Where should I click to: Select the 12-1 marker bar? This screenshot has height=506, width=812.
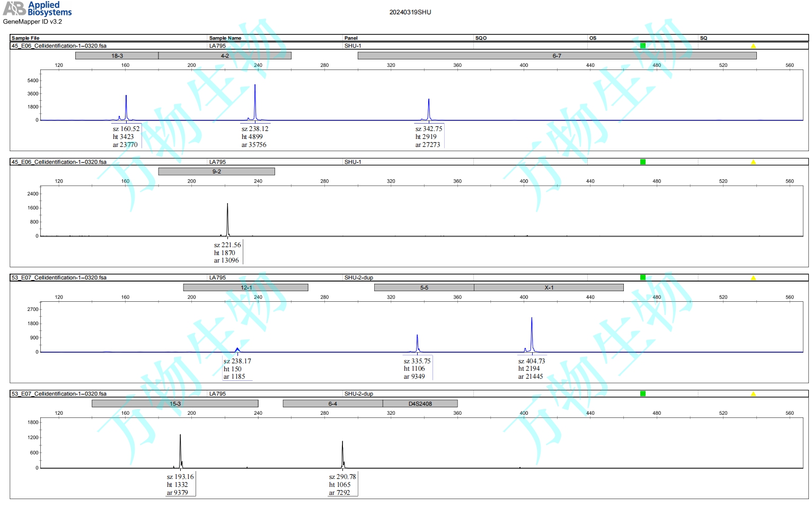tap(246, 287)
